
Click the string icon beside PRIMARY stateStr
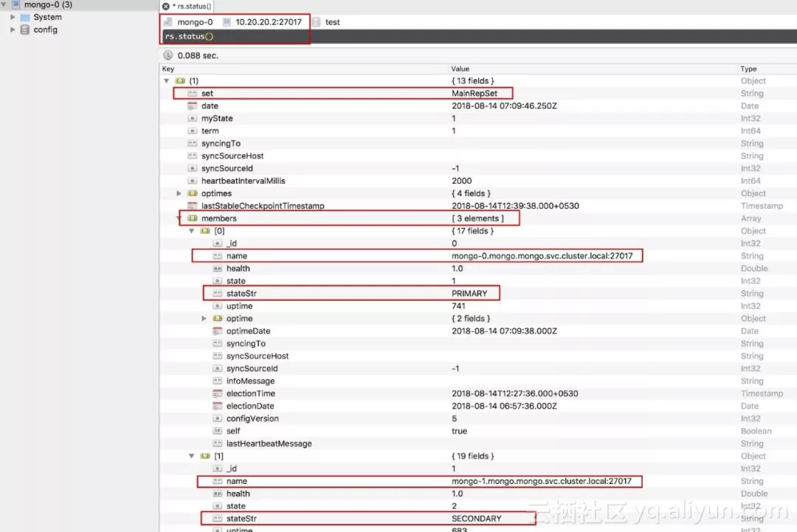pos(217,293)
